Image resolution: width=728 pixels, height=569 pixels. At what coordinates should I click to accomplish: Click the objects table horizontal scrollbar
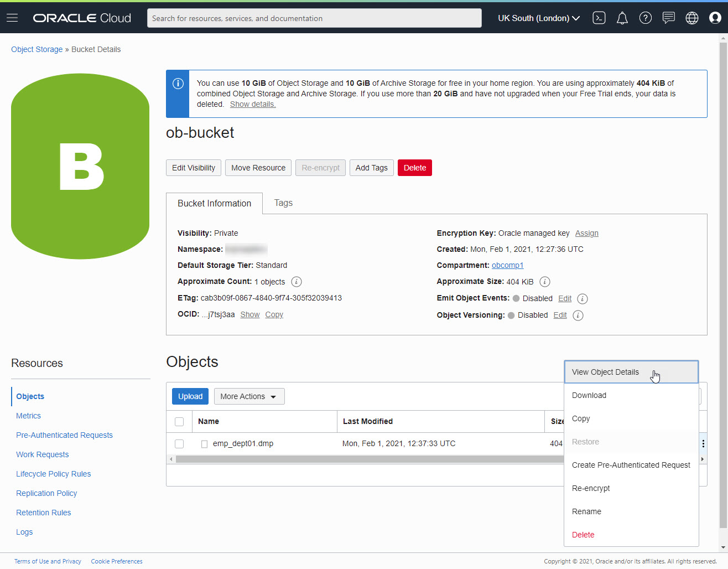tap(370, 459)
